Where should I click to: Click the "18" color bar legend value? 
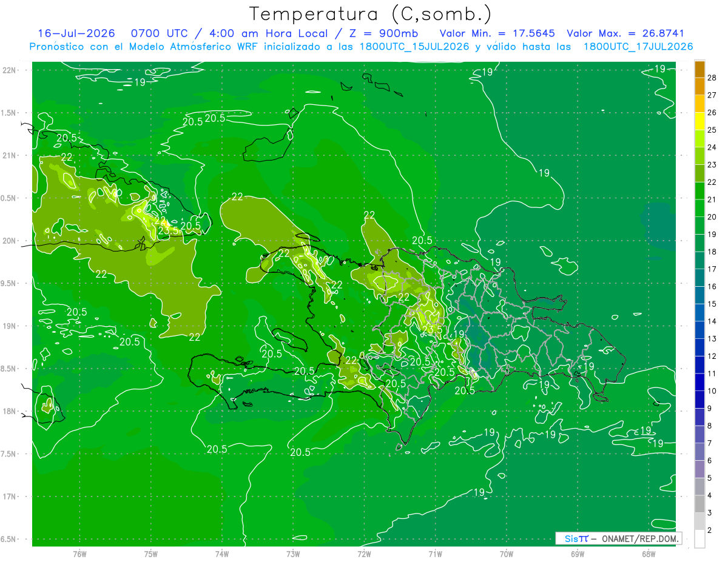pyautogui.click(x=712, y=252)
